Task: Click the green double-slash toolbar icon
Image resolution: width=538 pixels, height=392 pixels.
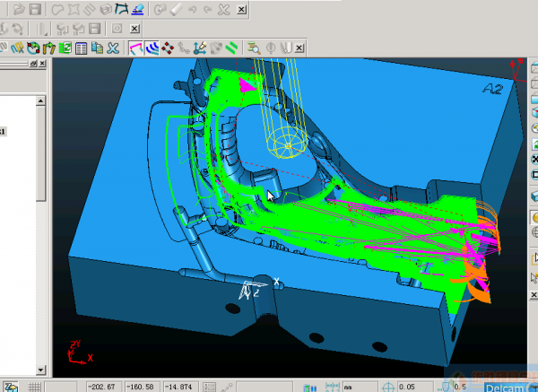Action: pyautogui.click(x=231, y=48)
